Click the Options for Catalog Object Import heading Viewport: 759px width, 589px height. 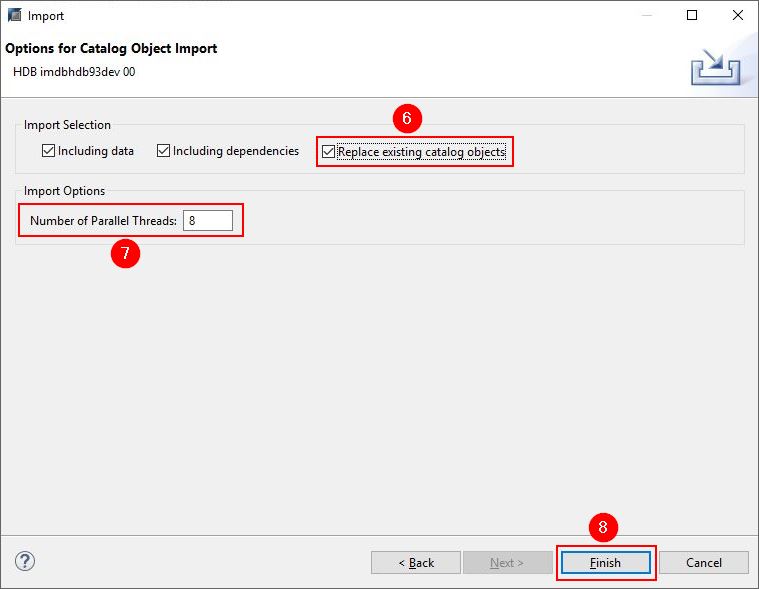(x=111, y=48)
